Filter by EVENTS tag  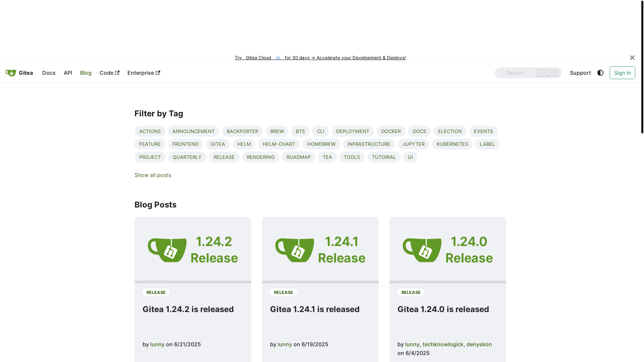tap(483, 131)
